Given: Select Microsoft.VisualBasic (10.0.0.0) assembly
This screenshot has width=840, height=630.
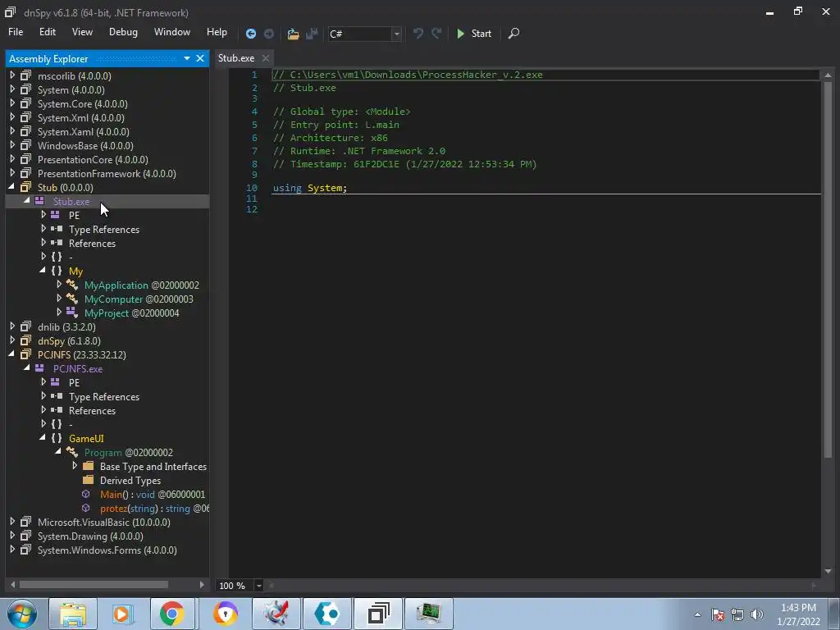Looking at the screenshot, I should [104, 523].
